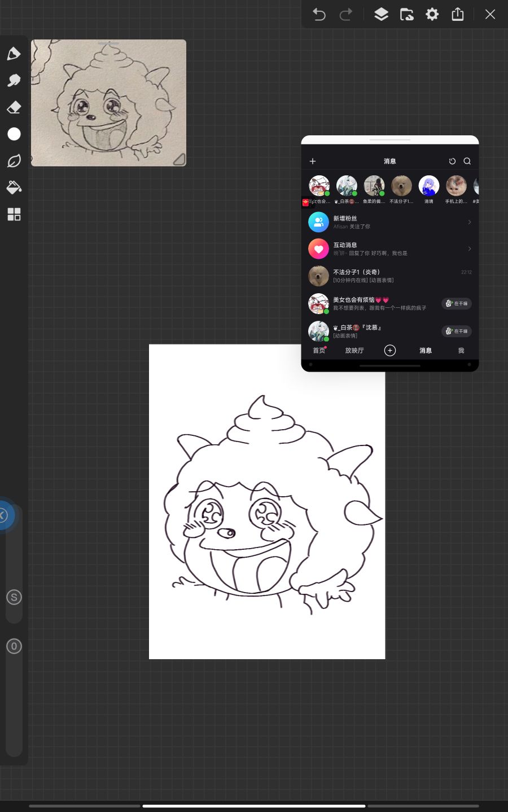Click the reference sketch image

pos(108,103)
